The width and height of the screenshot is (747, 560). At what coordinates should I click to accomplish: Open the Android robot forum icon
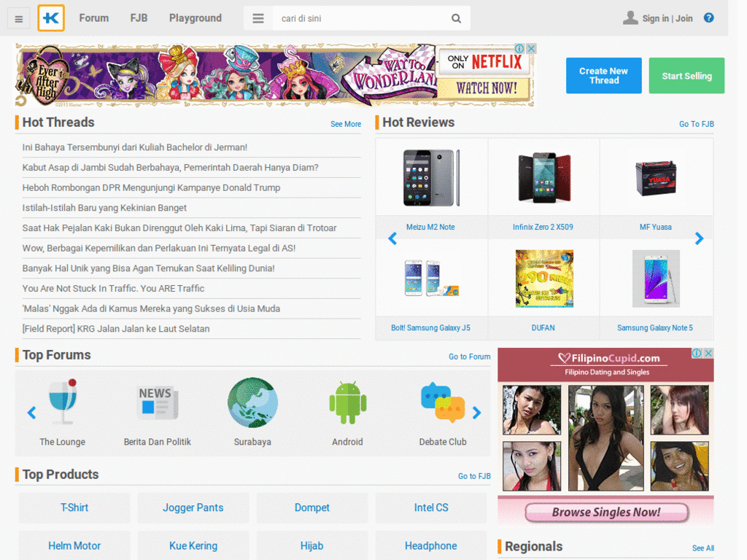click(348, 402)
